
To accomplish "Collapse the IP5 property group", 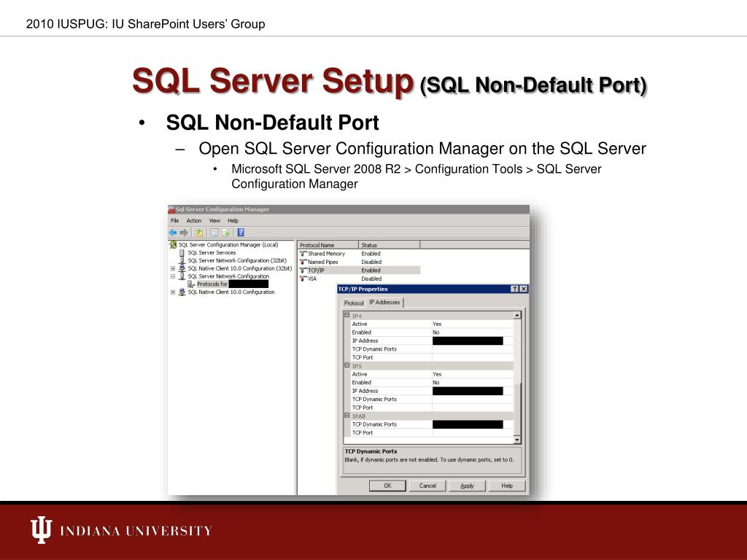I will pos(347,366).
